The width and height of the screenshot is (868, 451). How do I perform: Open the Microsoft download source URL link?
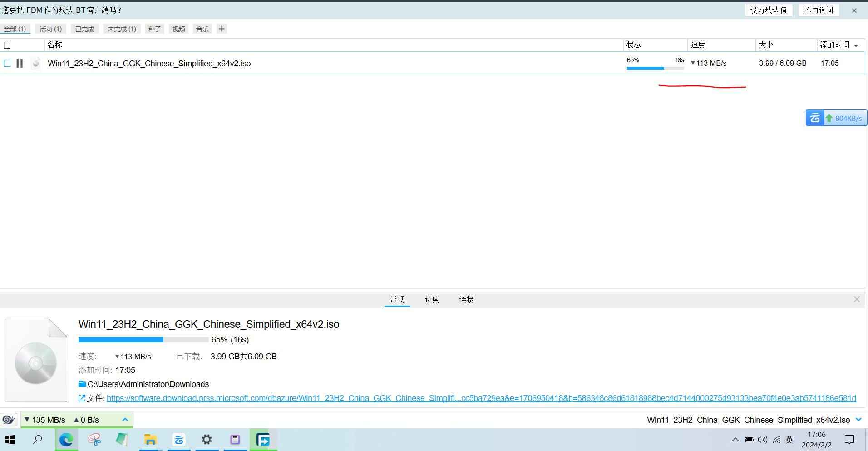coord(481,398)
